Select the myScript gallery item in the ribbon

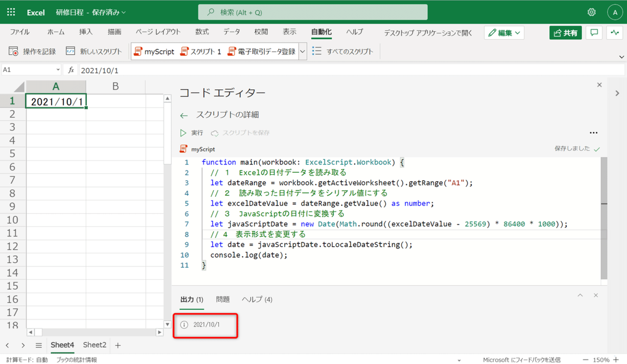point(154,52)
